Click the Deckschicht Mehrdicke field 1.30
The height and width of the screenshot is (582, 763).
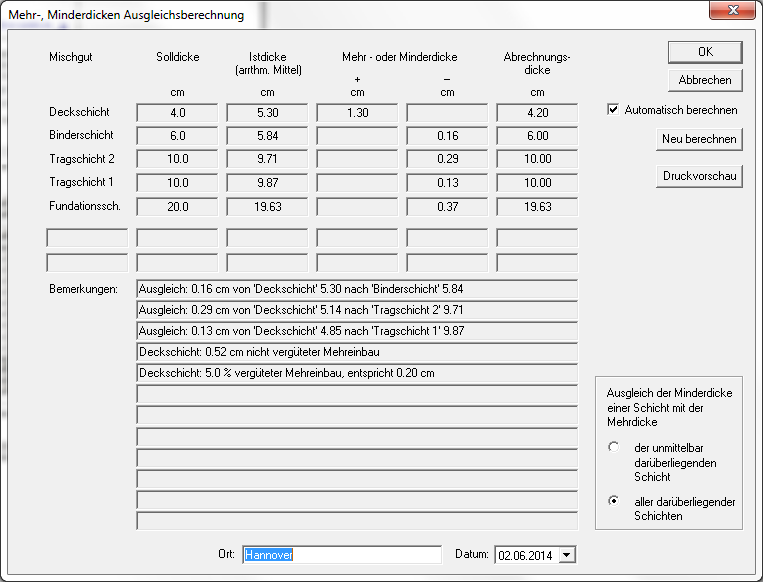pos(357,113)
